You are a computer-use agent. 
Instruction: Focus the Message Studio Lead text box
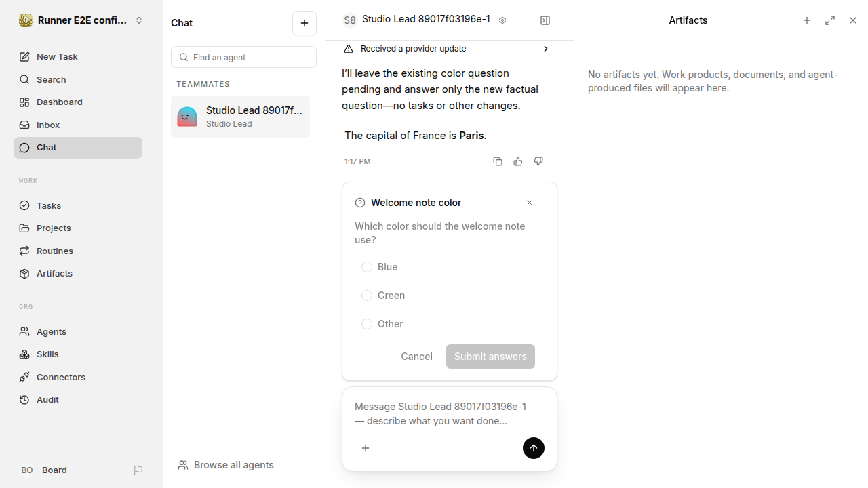click(x=450, y=413)
